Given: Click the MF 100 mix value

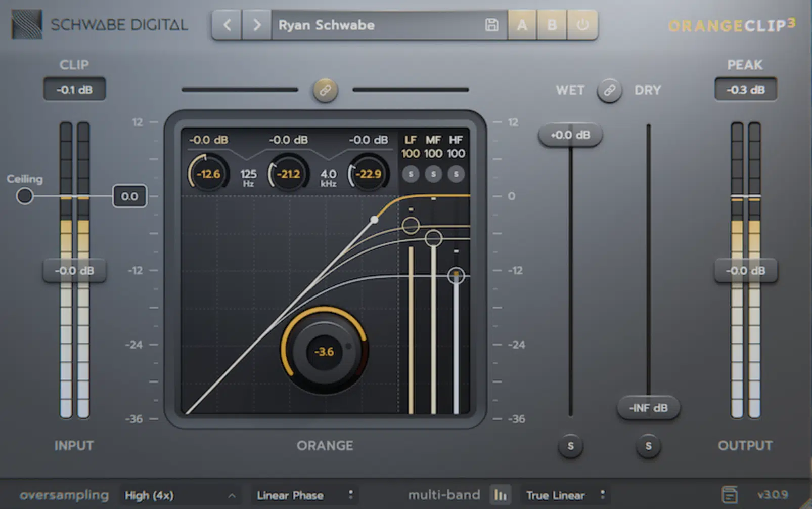Looking at the screenshot, I should coord(433,153).
